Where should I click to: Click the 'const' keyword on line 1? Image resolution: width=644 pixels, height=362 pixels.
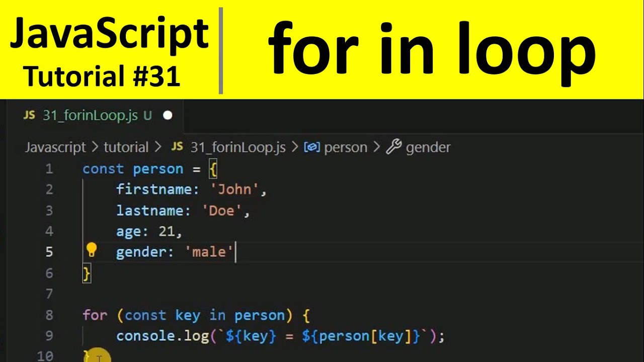[x=103, y=169]
